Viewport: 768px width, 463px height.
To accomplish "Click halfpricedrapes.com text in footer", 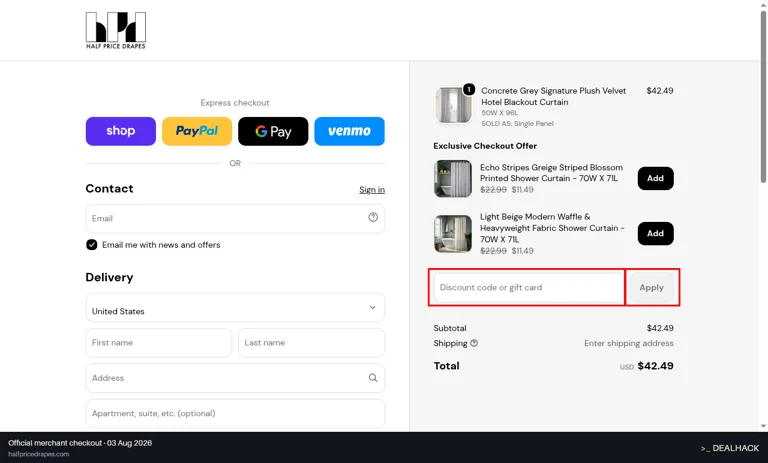I will coord(39,454).
